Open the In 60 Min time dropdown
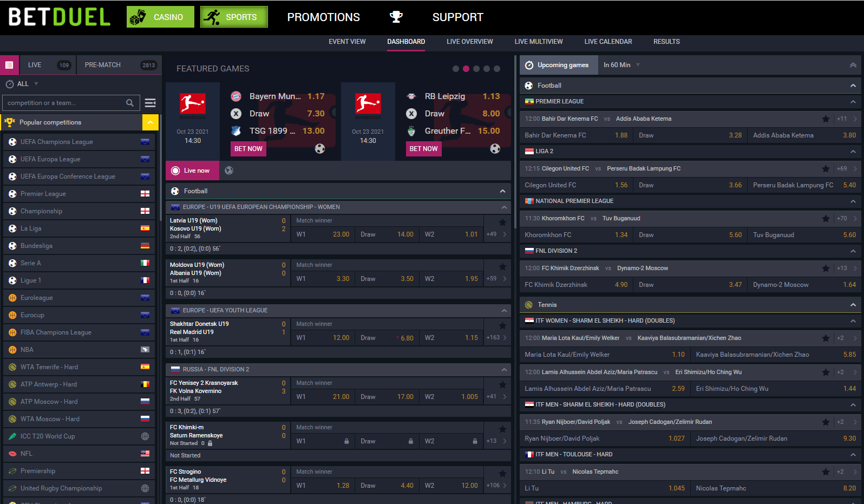Screen dimensions: 864x504 coord(621,65)
